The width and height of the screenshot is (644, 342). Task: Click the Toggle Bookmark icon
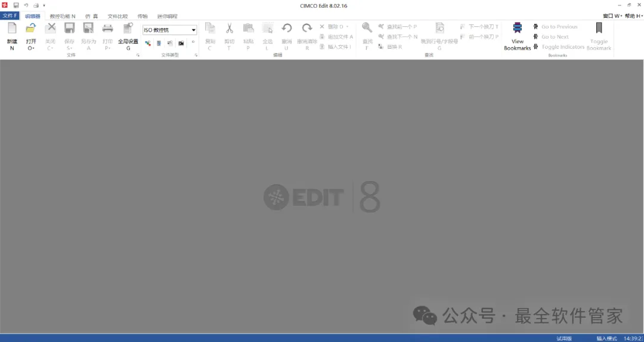[x=599, y=29]
